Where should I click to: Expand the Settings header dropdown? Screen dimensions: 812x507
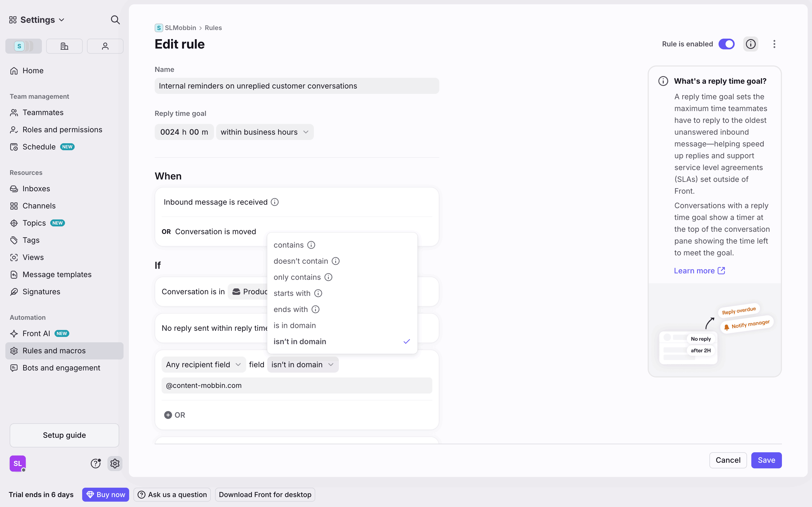tap(37, 20)
